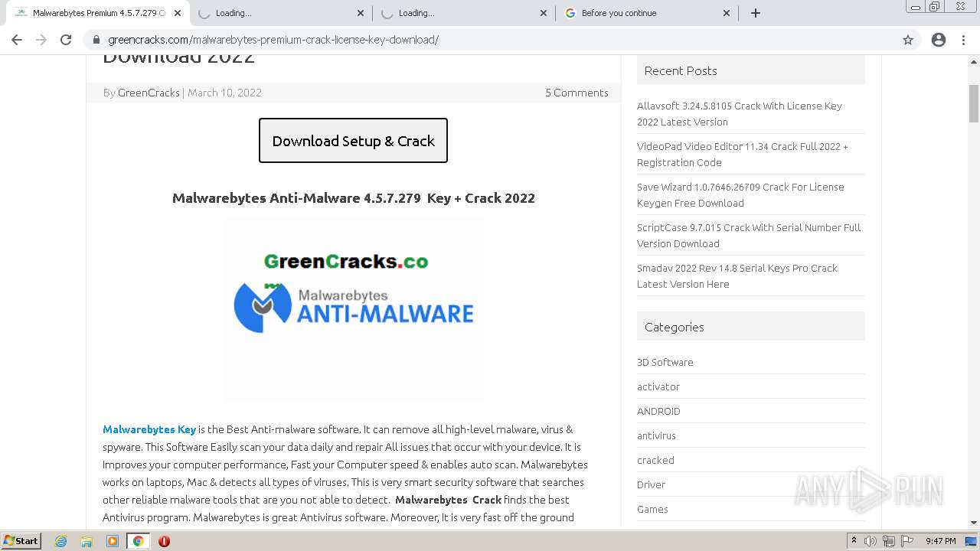Click the scrollbar up arrow
980x551 pixels.
(x=974, y=60)
